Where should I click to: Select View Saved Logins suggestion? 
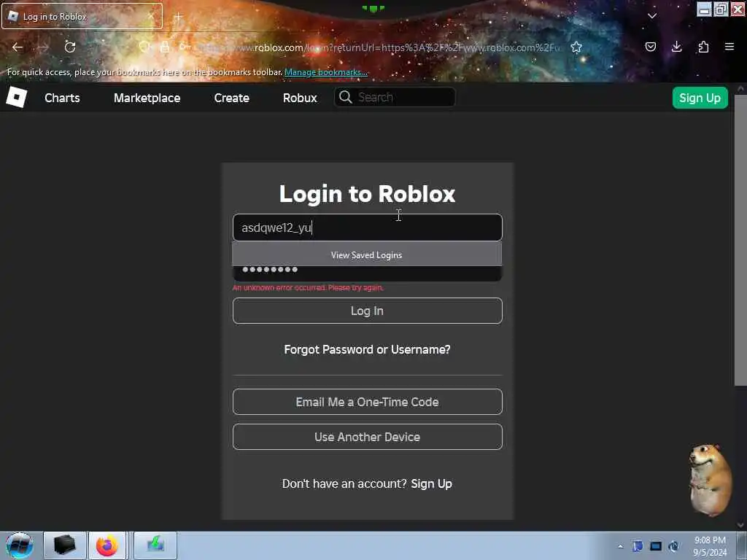[367, 254]
